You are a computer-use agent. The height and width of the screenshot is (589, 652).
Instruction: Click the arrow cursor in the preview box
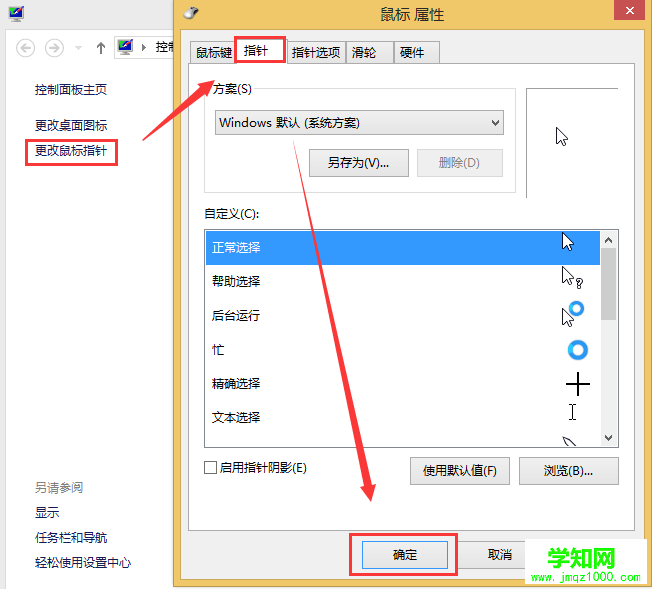click(x=561, y=136)
